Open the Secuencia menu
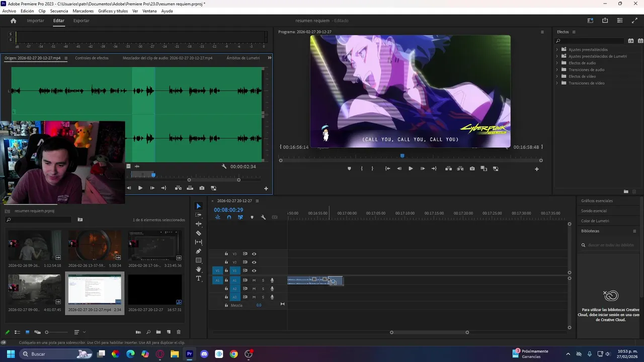This screenshot has height=362, width=644. coord(59,11)
